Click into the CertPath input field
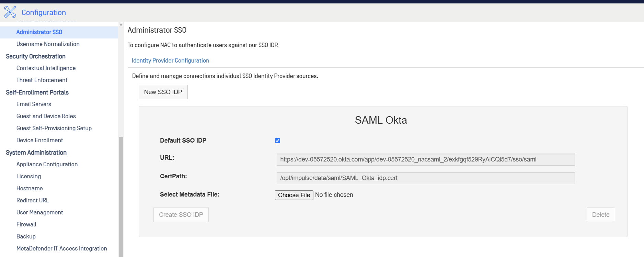The width and height of the screenshot is (644, 257). [x=426, y=178]
